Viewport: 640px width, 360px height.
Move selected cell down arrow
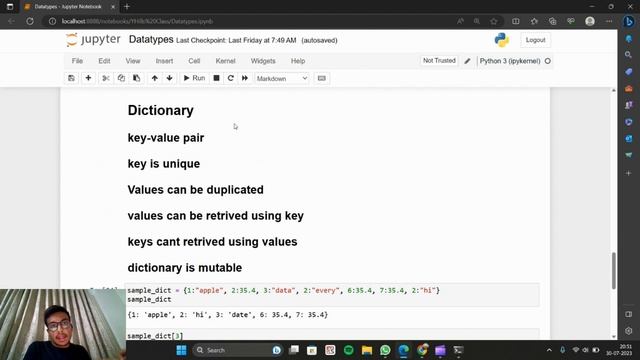[169, 78]
